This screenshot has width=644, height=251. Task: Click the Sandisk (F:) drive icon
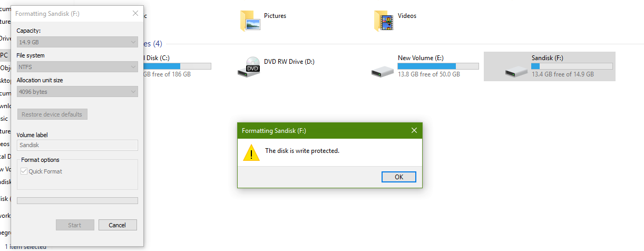516,71
